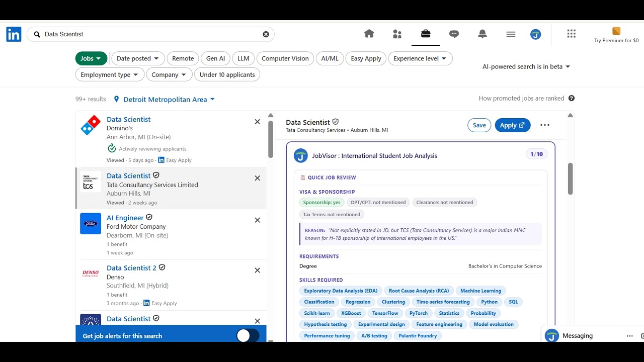Open the apps grid icon
The width and height of the screenshot is (644, 362).
[571, 34]
